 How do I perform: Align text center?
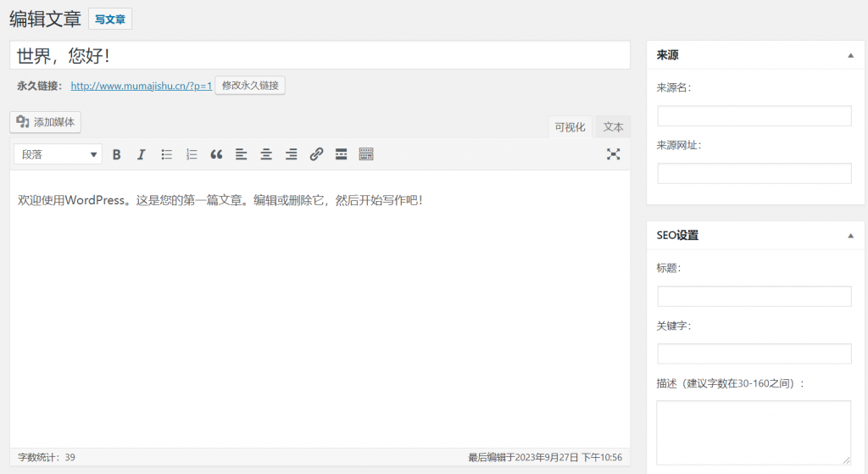pos(266,154)
